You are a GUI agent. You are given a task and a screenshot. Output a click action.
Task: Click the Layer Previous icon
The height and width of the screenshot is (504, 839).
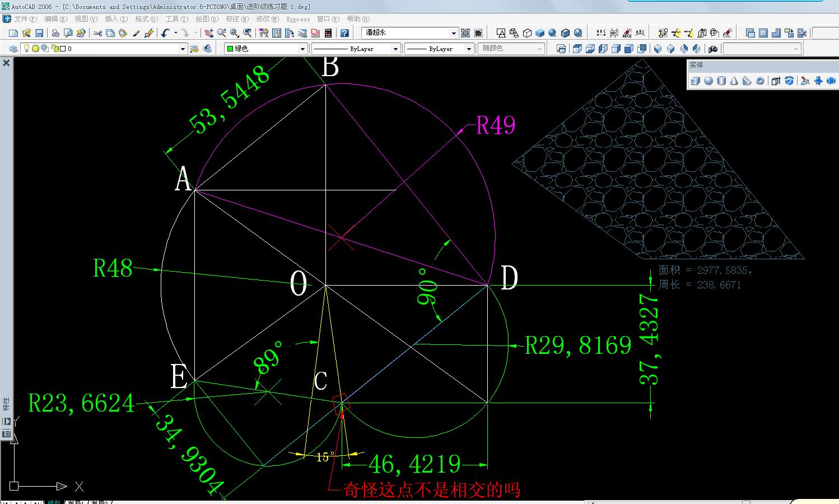pyautogui.click(x=207, y=49)
